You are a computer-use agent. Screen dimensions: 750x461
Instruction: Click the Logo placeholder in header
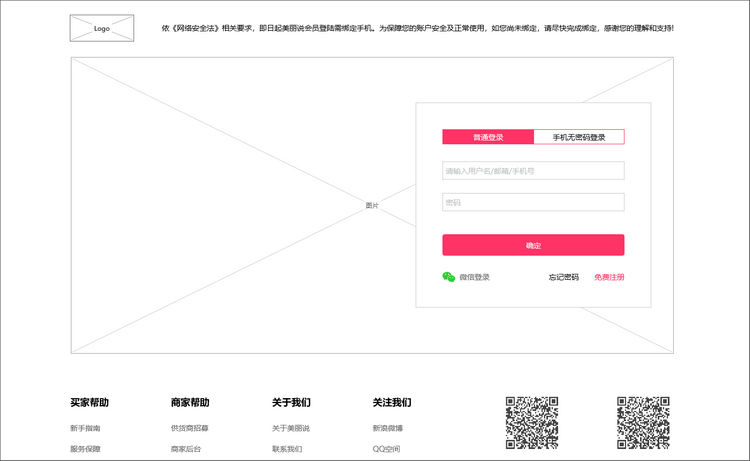coord(102,28)
